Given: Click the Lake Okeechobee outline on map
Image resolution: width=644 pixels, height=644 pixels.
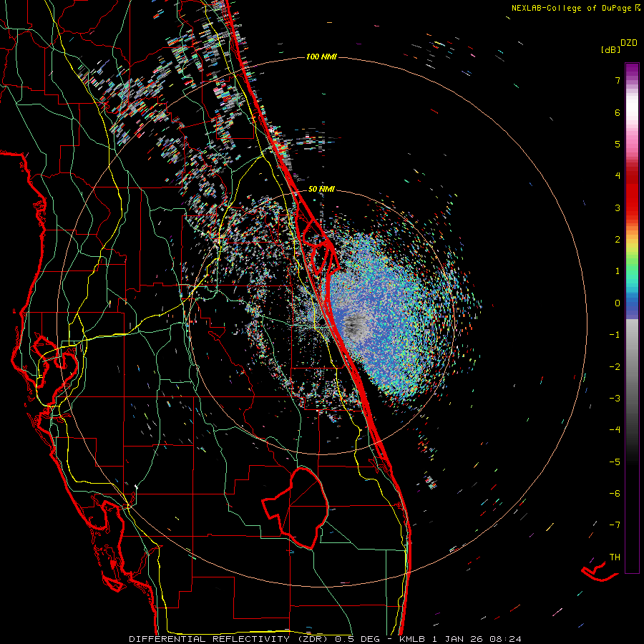Looking at the screenshot, I should tap(296, 509).
